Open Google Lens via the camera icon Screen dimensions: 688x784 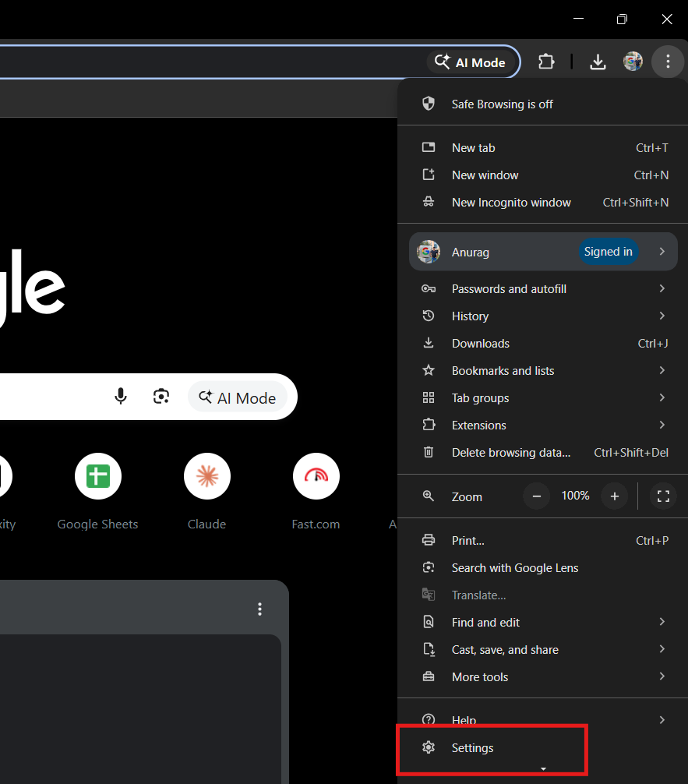(161, 397)
